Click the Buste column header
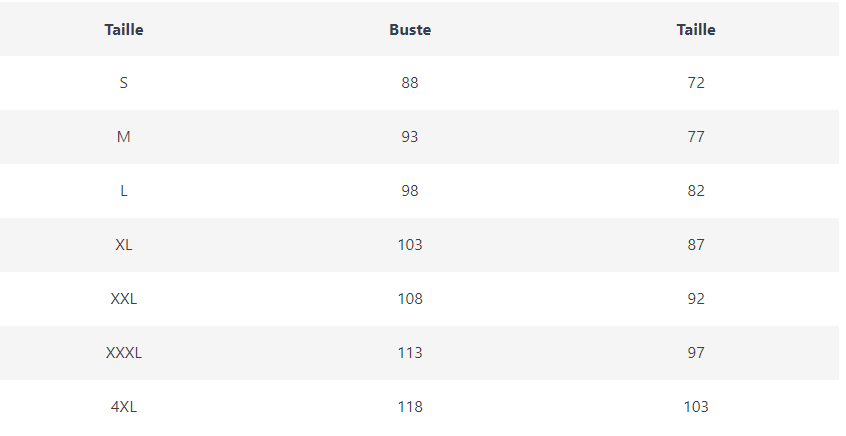This screenshot has height=436, width=846. pyautogui.click(x=410, y=30)
